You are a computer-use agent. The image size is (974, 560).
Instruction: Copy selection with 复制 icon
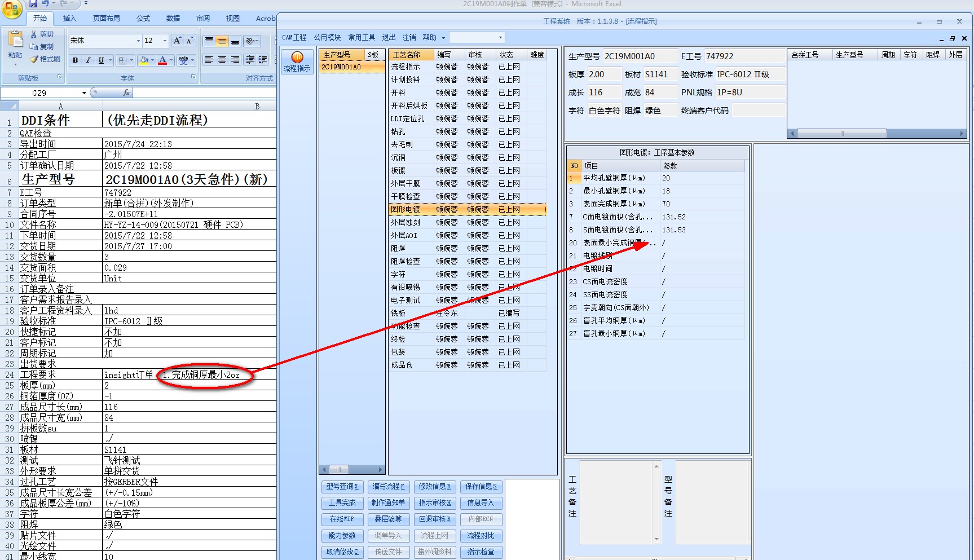[34, 47]
